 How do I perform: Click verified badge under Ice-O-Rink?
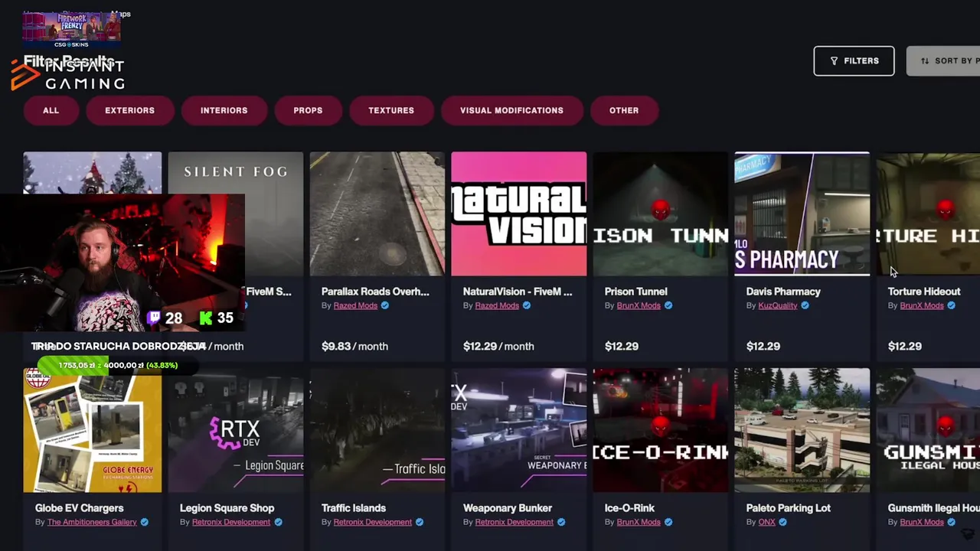[x=668, y=522]
